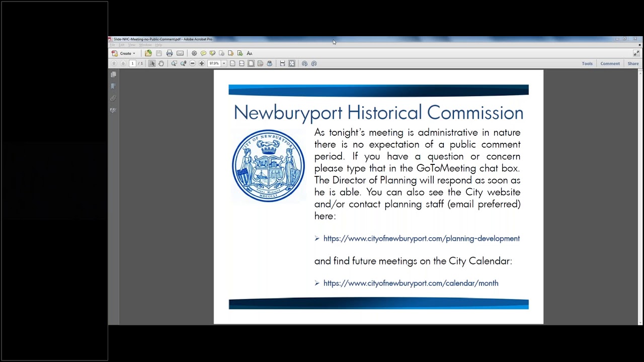Click the Newburyport Historical Commission heading

(378, 113)
